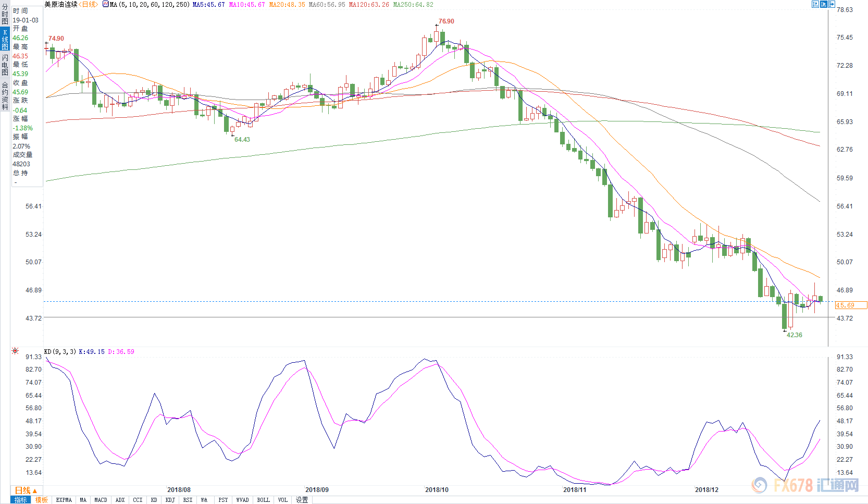This screenshot has width=868, height=504.
Task: Apply the W& indicator
Action: click(204, 500)
